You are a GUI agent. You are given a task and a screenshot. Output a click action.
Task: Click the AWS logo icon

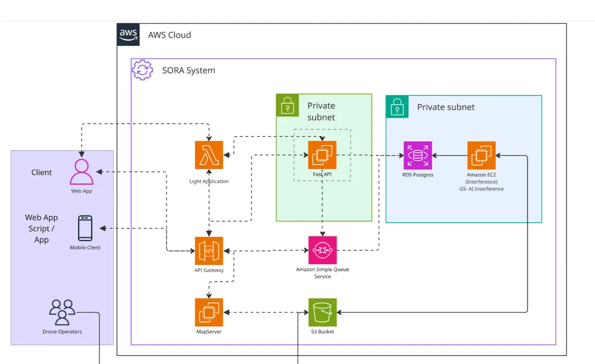pos(128,34)
